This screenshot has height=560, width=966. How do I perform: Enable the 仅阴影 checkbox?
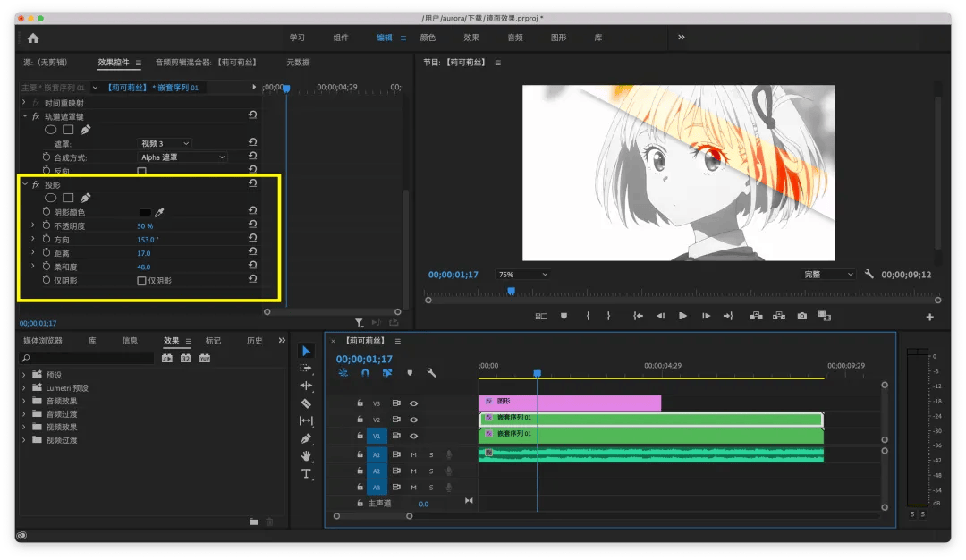point(141,281)
